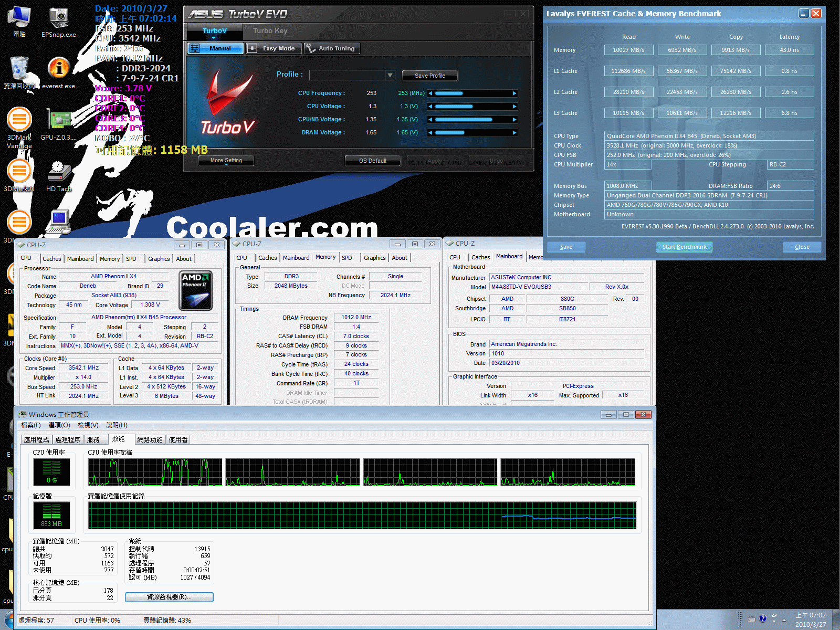Open the 檔案(F) menu in Task Manager

[x=31, y=425]
